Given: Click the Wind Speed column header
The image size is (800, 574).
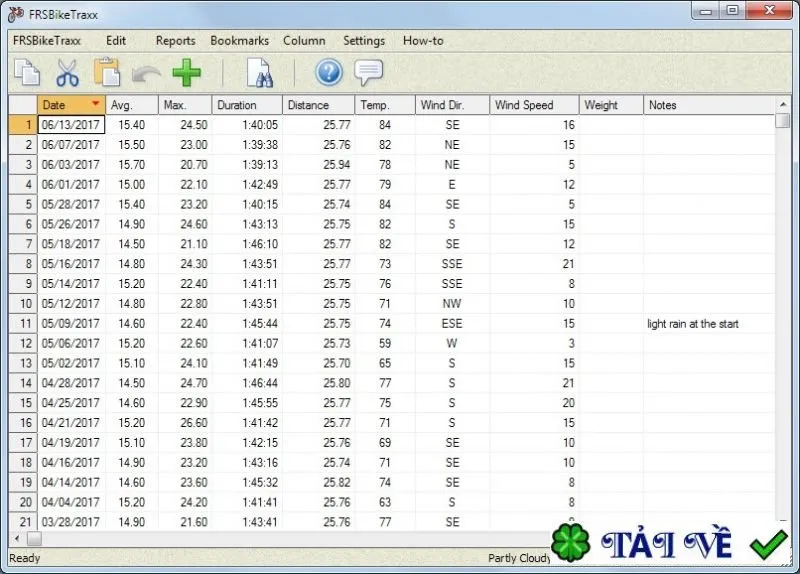Looking at the screenshot, I should 534,105.
